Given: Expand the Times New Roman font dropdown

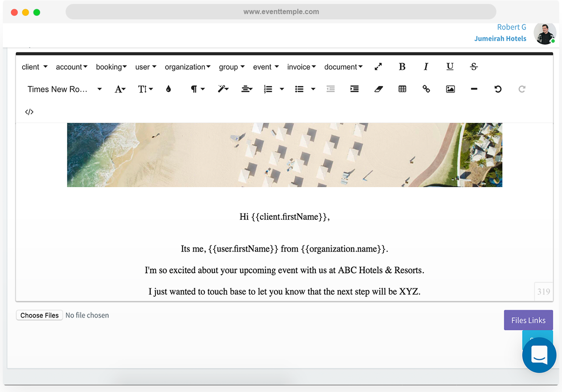Looking at the screenshot, I should [64, 89].
